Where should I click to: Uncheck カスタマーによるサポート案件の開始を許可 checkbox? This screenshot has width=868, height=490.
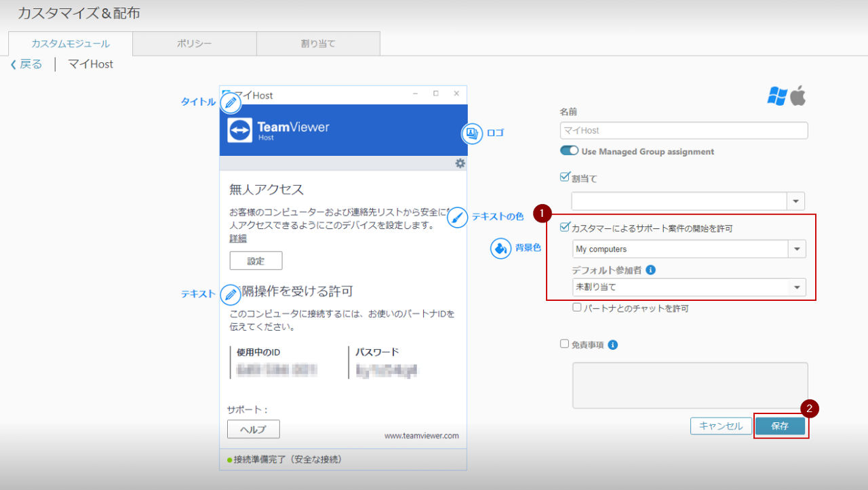coord(565,228)
